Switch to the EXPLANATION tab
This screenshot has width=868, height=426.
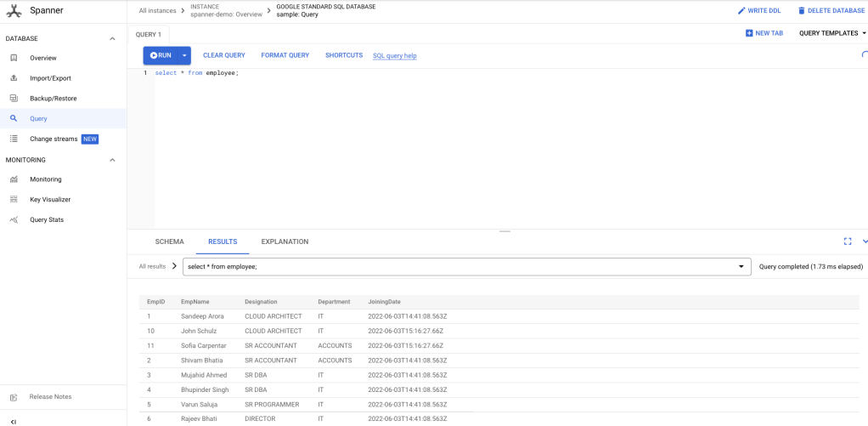tap(285, 241)
